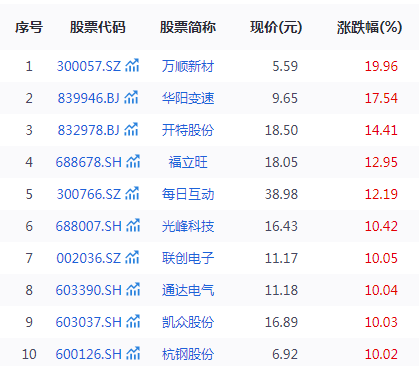Open stock code 688678.SH
This screenshot has width=419, height=366.
click(x=89, y=162)
